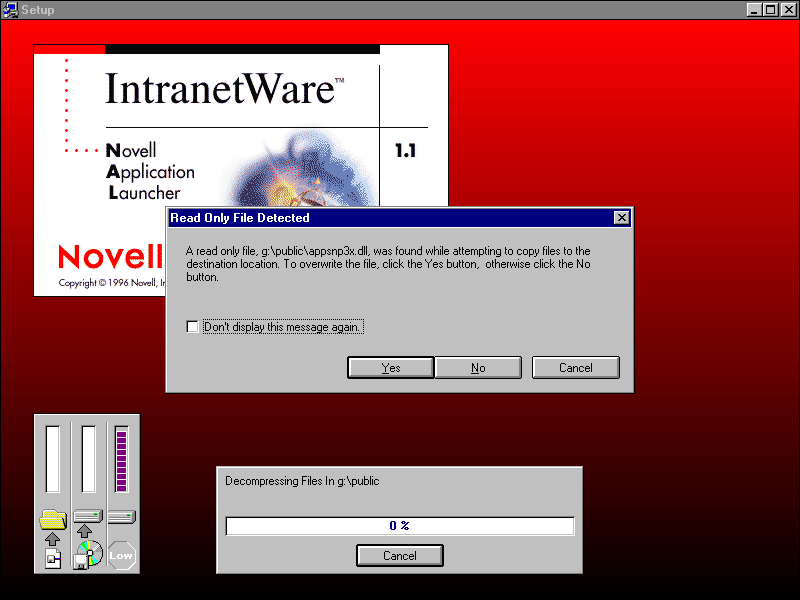The image size is (800, 600).
Task: Click the "Decompressing Files In g:\public" text
Action: (x=302, y=481)
